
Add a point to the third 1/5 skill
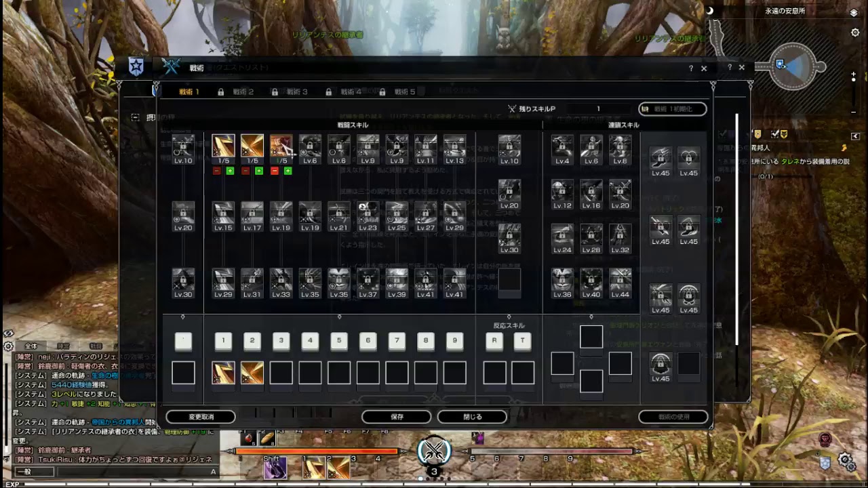pyautogui.click(x=288, y=171)
